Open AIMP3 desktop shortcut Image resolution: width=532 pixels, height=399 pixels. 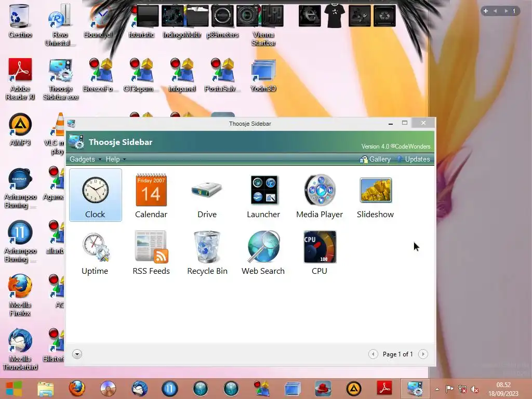[x=20, y=129]
